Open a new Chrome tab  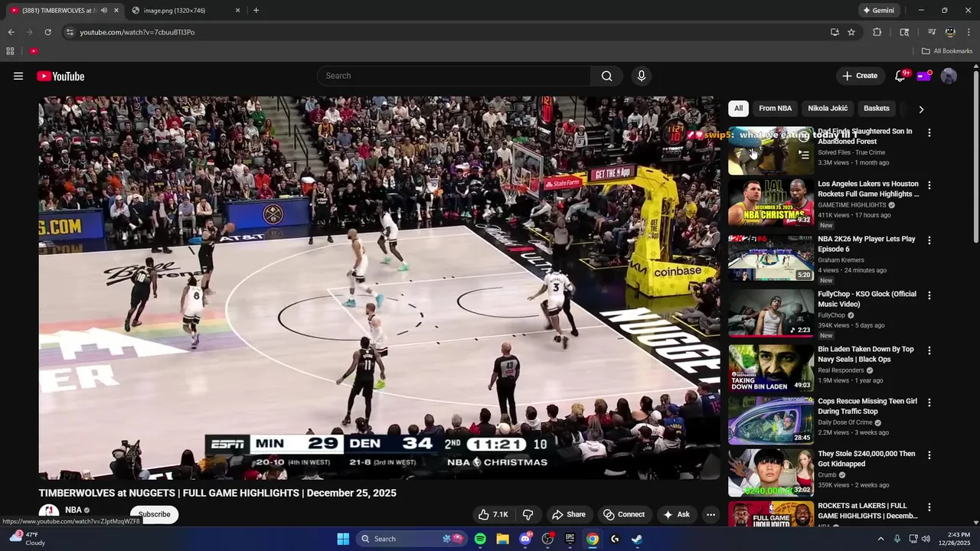click(256, 11)
